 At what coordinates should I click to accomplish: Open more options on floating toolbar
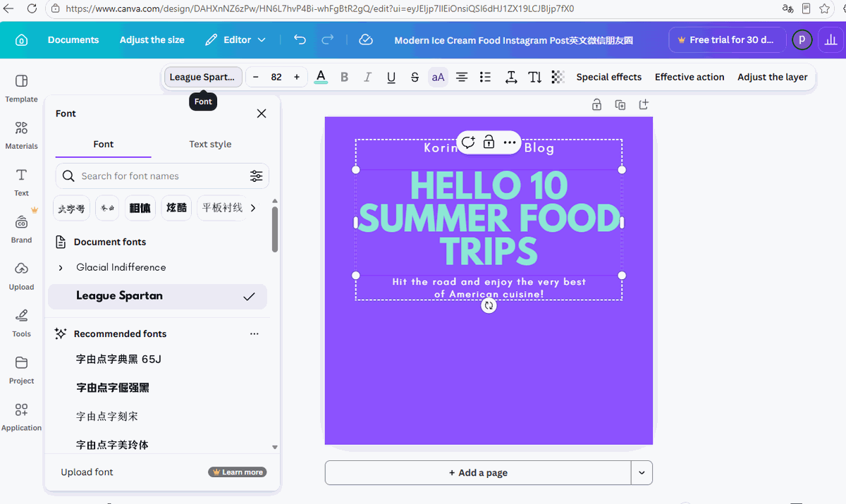510,142
